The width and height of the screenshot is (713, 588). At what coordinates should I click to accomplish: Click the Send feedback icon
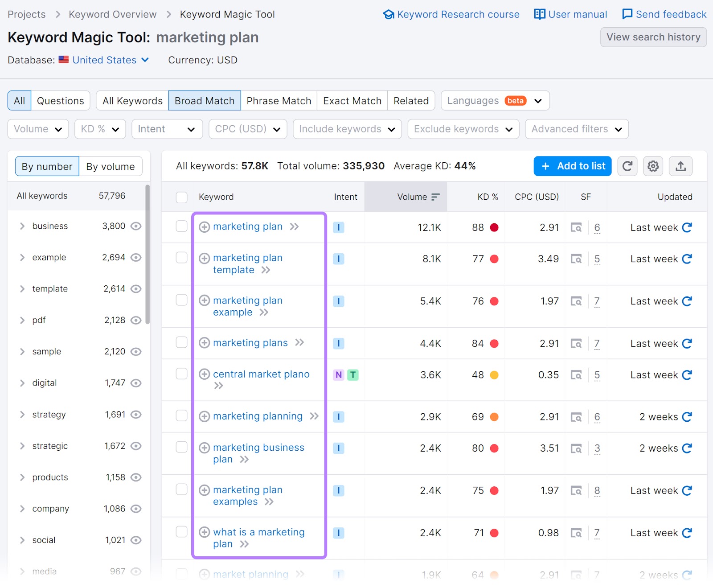click(627, 14)
